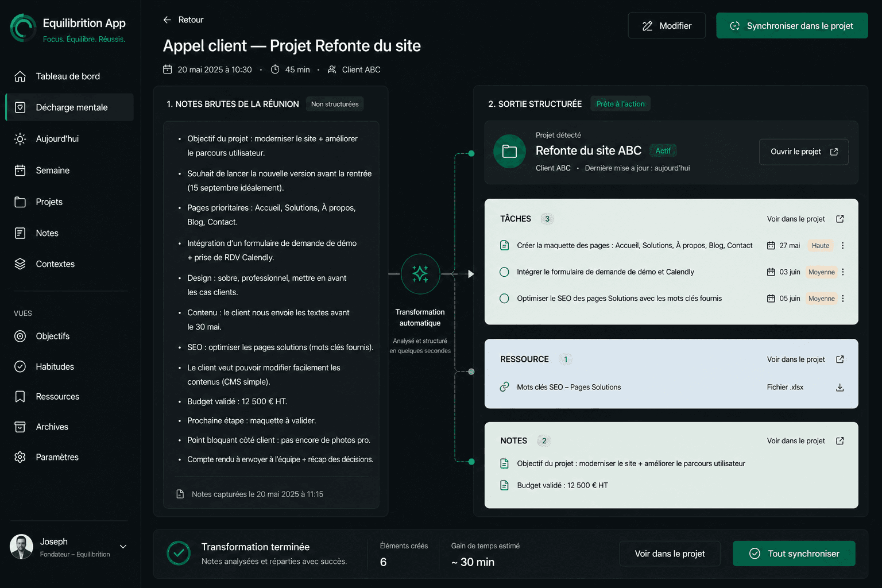
Task: Click Synchroniser dans le projet button
Action: (792, 26)
